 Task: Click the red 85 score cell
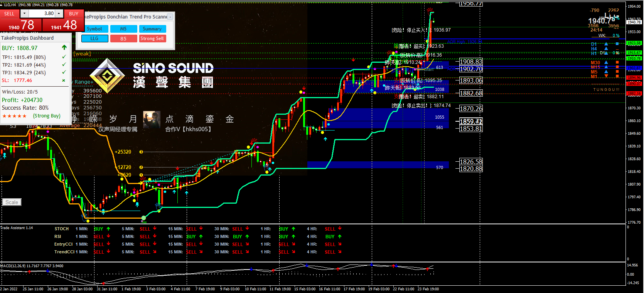coord(123,39)
